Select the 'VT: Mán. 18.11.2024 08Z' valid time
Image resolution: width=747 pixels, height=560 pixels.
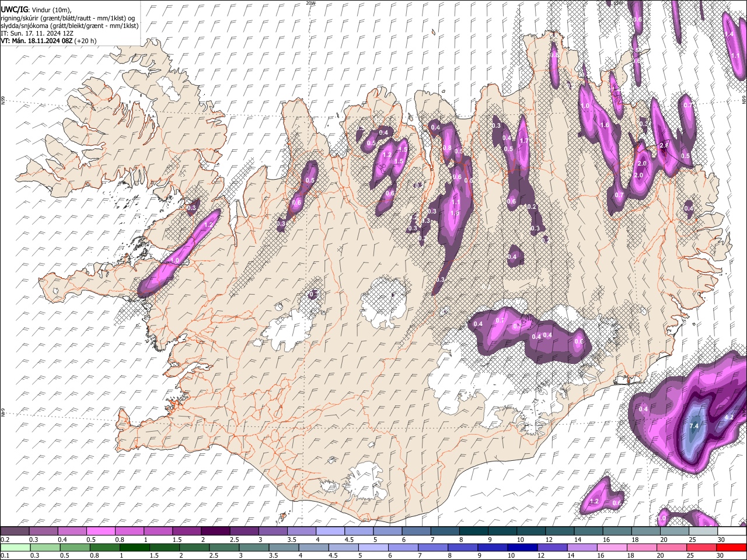click(36, 41)
